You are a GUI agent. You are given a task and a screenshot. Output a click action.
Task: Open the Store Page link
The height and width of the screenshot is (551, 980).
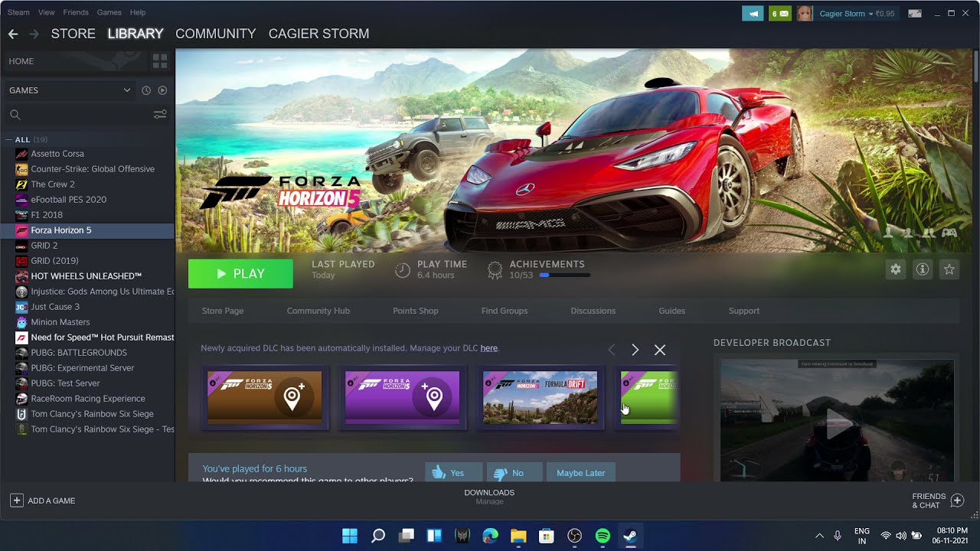[223, 311]
